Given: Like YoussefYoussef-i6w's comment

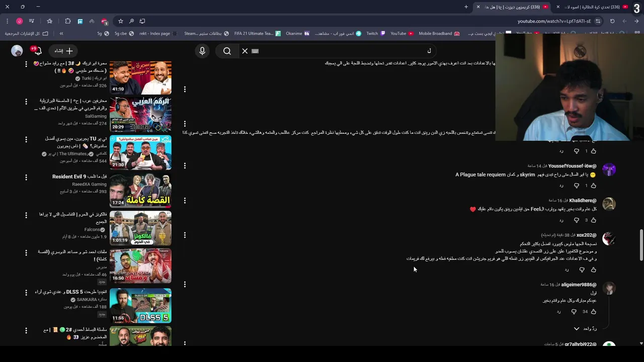Looking at the screenshot, I should point(594,186).
